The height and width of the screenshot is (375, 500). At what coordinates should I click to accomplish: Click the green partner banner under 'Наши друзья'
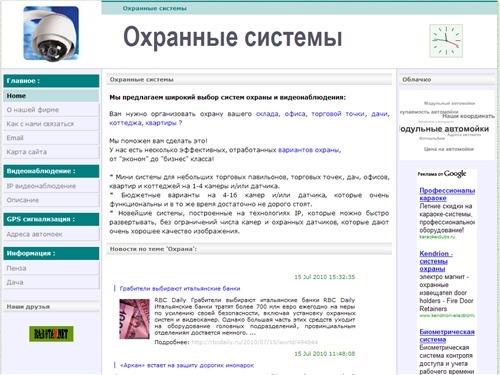point(51,334)
